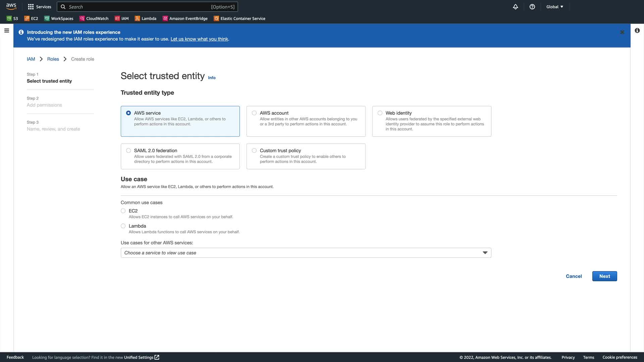Screen dimensions: 644x362
Task: Open the notifications bell icon
Action: coord(515,7)
